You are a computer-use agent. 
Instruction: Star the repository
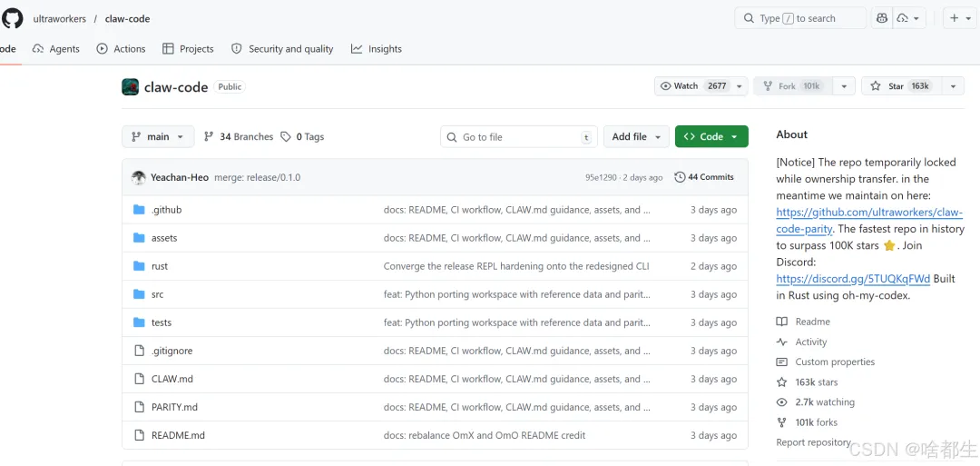point(901,86)
